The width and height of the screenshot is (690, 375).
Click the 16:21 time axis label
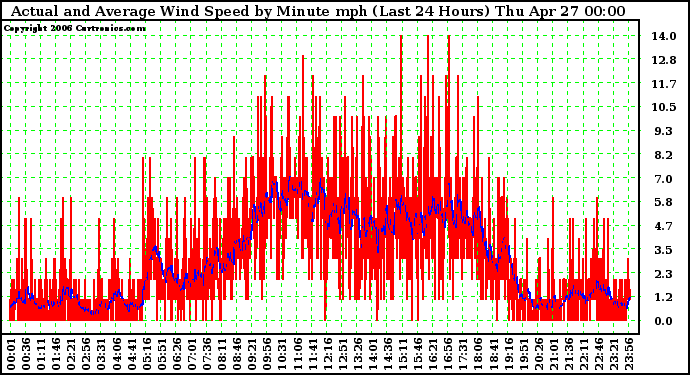point(433,354)
